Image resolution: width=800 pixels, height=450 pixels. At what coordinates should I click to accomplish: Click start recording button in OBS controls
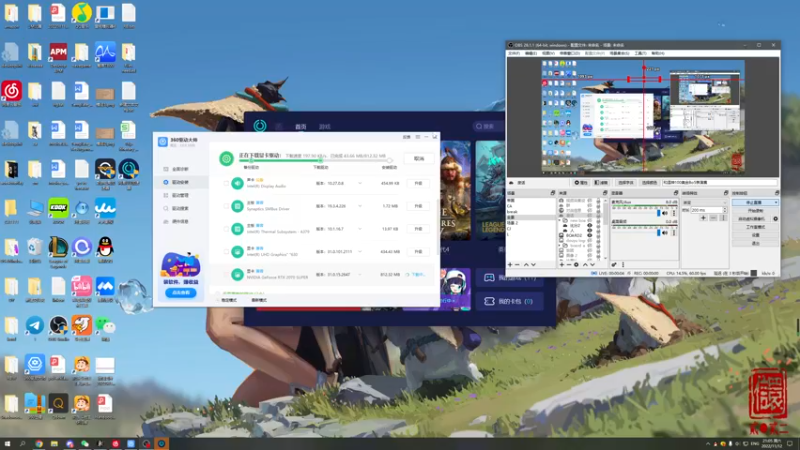[x=756, y=211]
